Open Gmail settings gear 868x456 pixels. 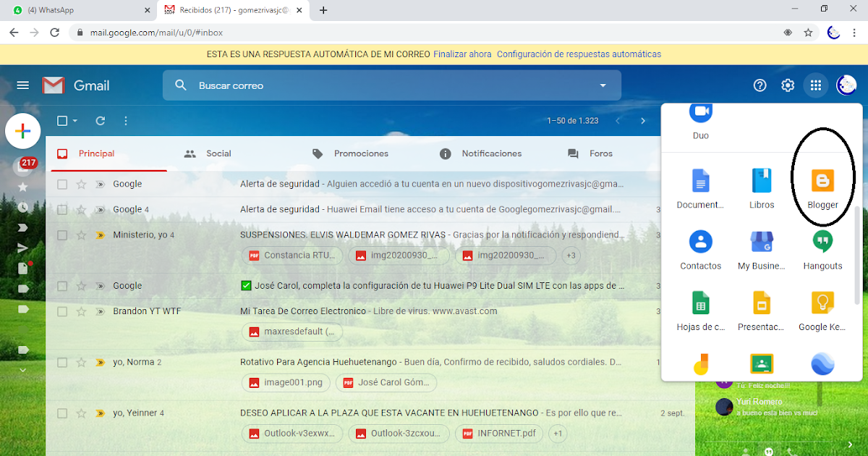pyautogui.click(x=788, y=85)
